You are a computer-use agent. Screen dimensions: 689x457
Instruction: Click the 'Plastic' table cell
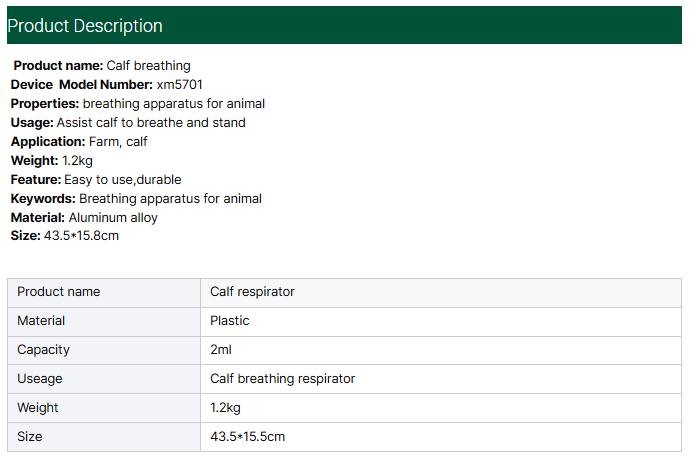coord(230,321)
